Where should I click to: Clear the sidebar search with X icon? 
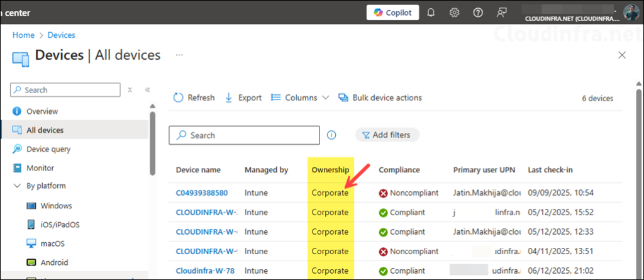click(x=130, y=90)
